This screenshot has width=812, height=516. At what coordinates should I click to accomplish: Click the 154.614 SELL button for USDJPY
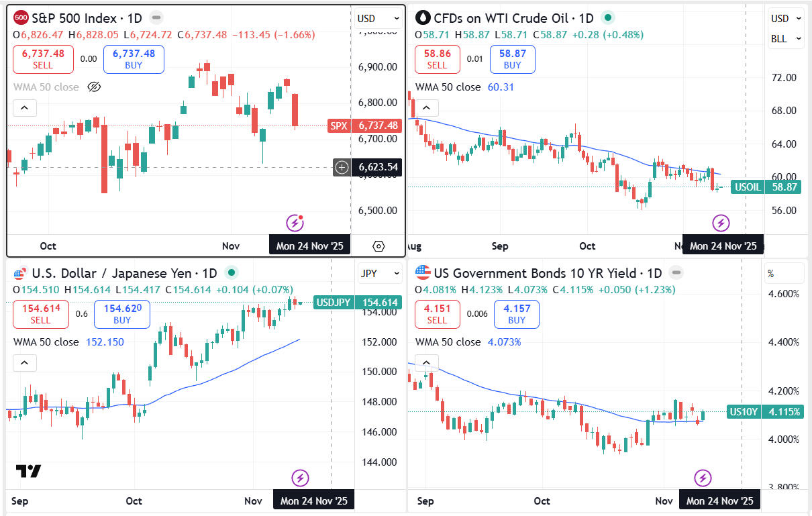pos(40,313)
